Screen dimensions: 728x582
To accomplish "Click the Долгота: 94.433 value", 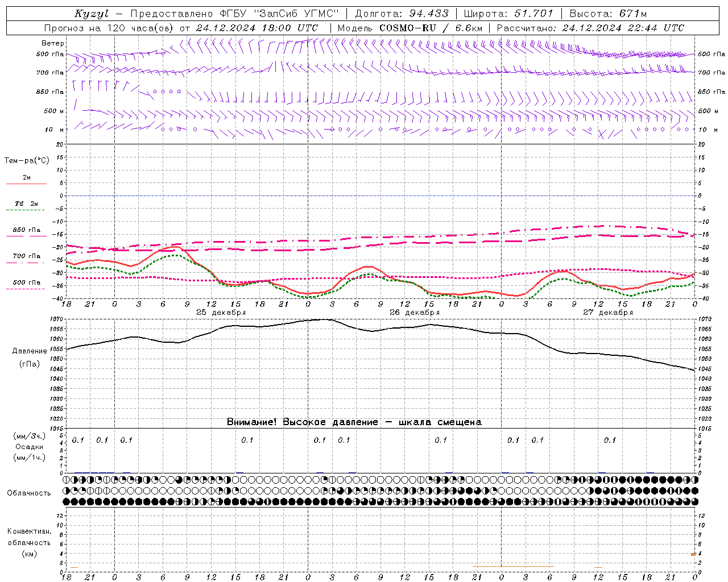I will click(x=402, y=14).
